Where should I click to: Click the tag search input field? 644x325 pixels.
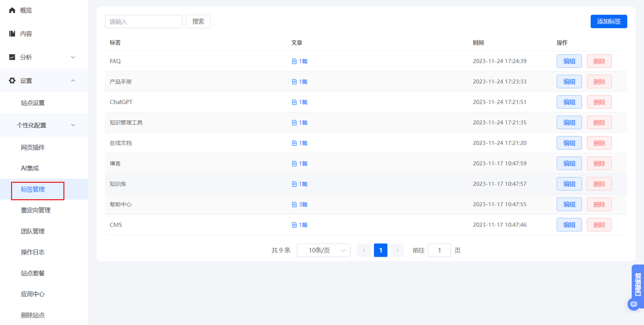[x=143, y=21]
